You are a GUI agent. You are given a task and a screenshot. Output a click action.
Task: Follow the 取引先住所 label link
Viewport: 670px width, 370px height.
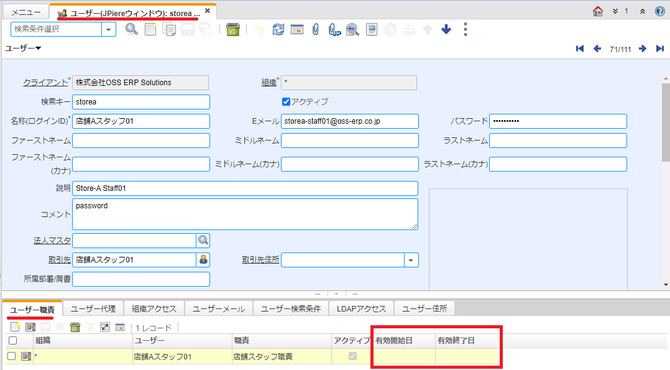click(x=261, y=259)
